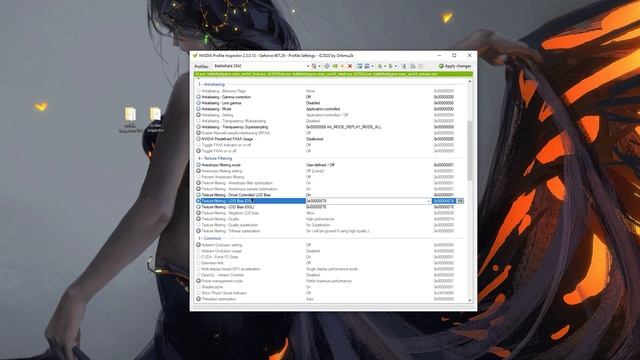Expand the remove application dropdown arrow

tap(373, 66)
